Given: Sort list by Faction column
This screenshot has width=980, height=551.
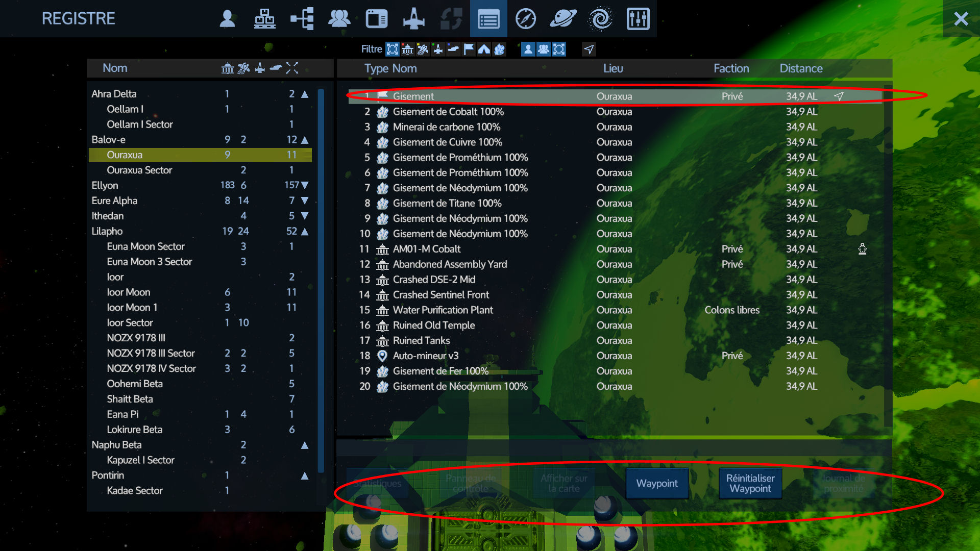Looking at the screenshot, I should (x=731, y=68).
